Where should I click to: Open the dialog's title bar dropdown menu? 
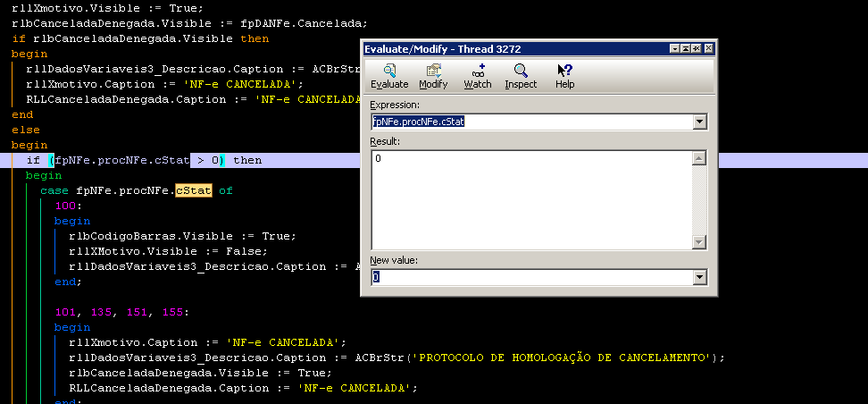point(675,49)
